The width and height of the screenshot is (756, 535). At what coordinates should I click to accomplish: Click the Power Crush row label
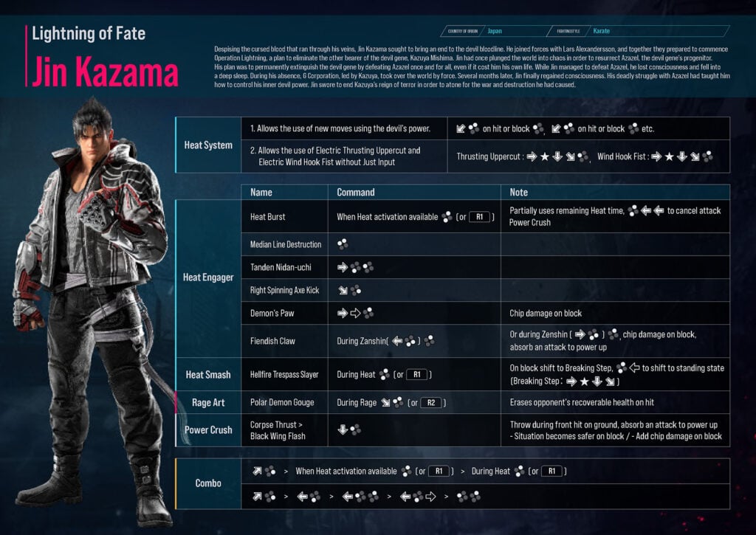point(208,430)
